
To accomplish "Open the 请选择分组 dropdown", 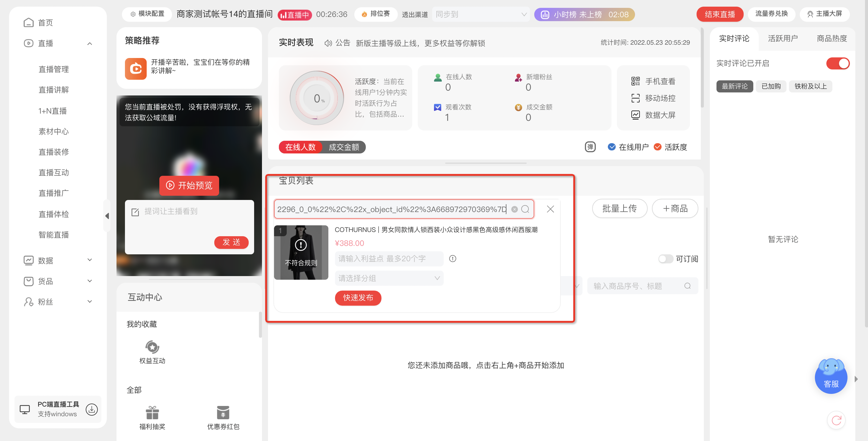I will [389, 278].
